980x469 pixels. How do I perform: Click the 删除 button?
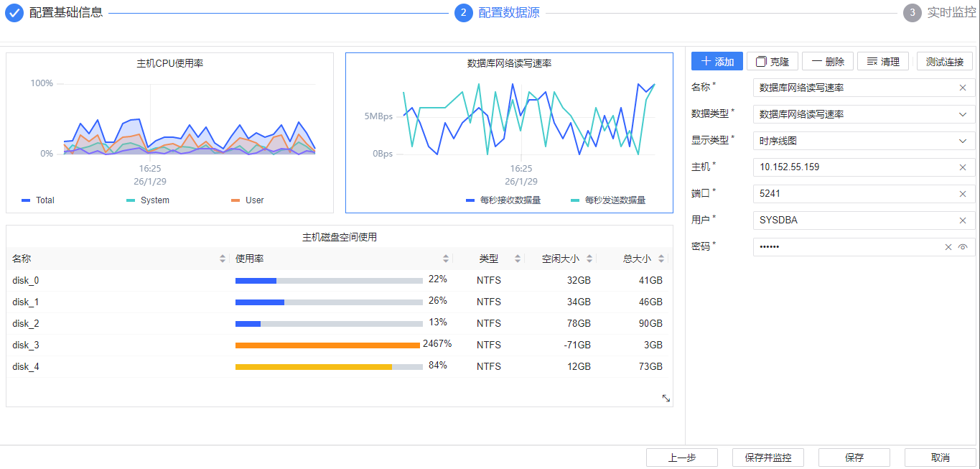tap(828, 62)
